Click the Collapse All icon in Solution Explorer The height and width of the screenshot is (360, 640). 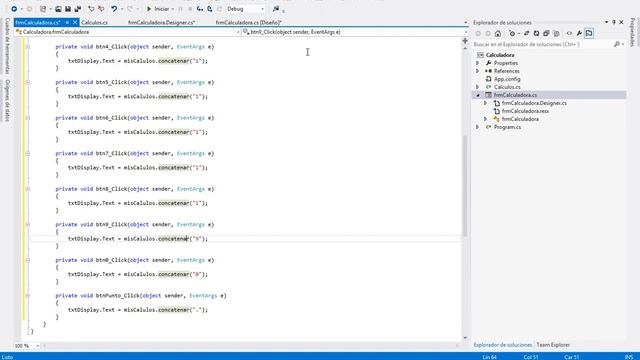(546, 33)
